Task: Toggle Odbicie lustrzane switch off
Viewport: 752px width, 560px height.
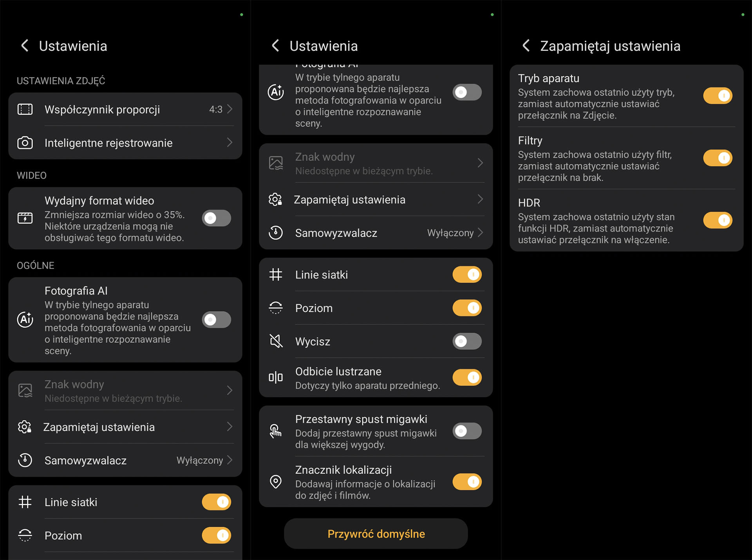Action: (467, 378)
